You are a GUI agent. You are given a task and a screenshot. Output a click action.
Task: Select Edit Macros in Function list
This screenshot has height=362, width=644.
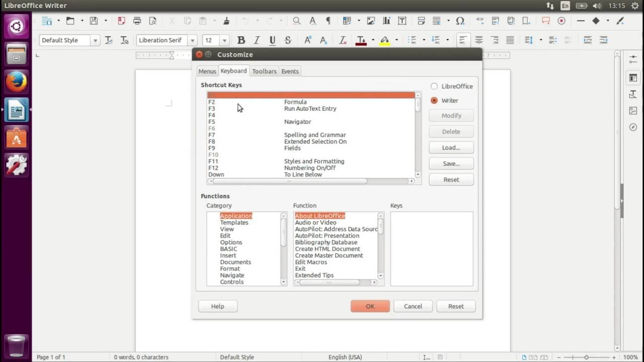click(311, 262)
